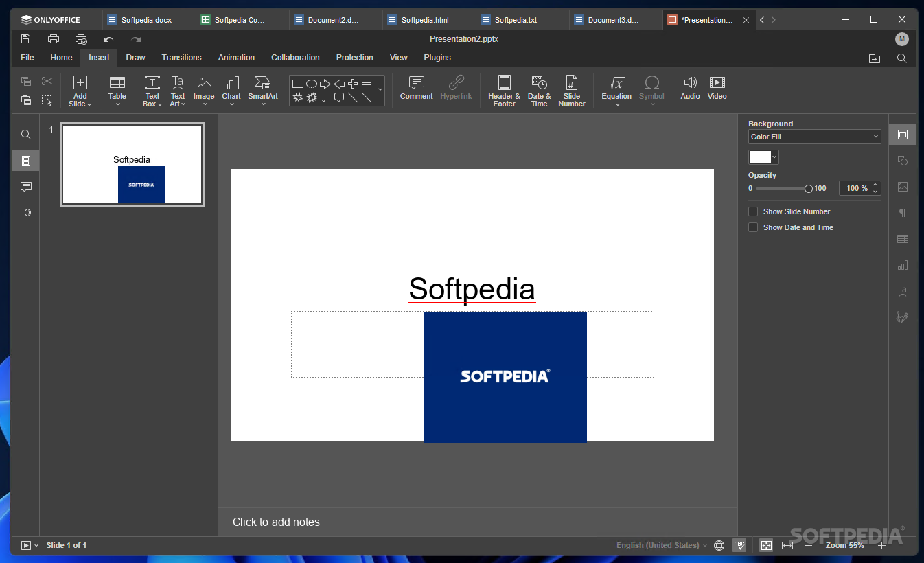Open the Collaboration tab
The width and height of the screenshot is (924, 563).
pyautogui.click(x=295, y=58)
